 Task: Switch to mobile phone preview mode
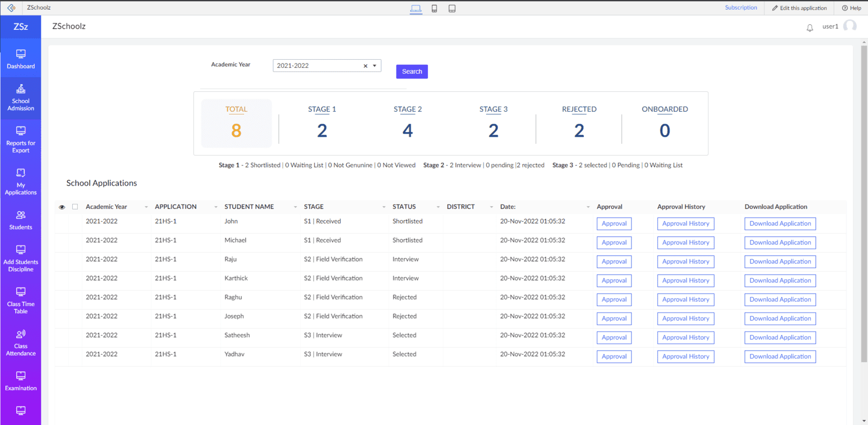tap(434, 8)
